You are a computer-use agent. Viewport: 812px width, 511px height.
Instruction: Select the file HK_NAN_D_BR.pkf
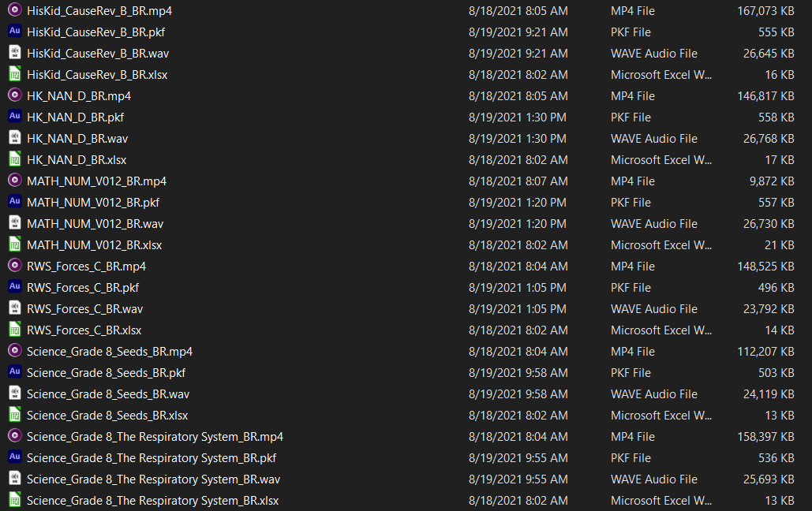point(75,117)
